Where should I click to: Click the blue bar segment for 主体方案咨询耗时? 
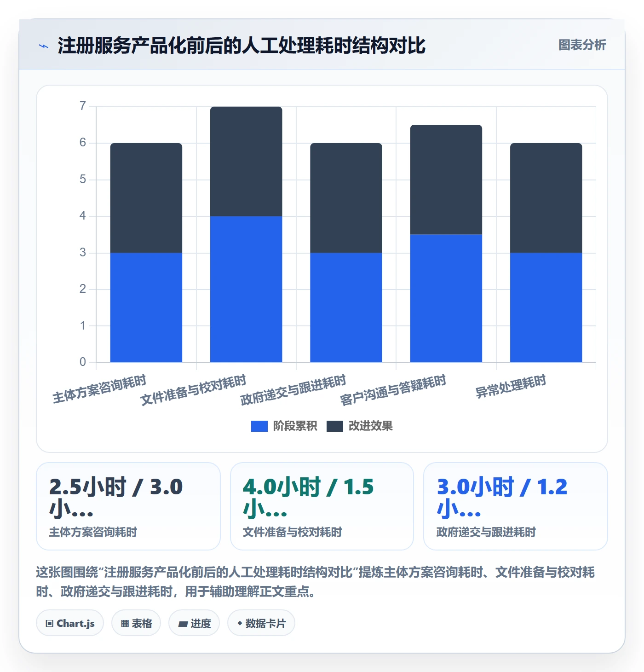coord(146,307)
